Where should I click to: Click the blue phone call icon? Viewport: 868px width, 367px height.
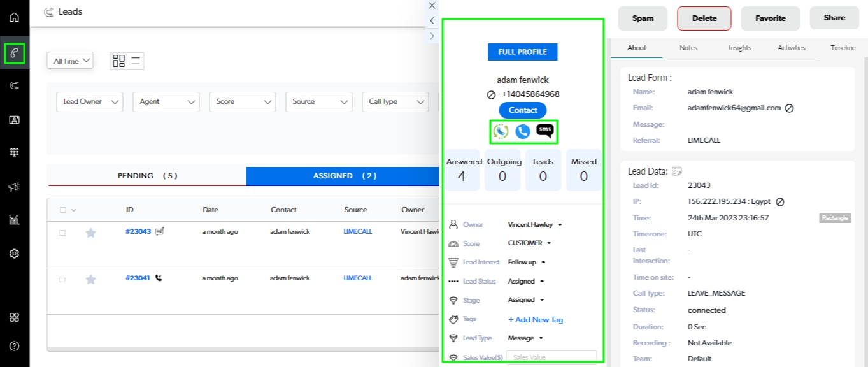[x=523, y=131]
